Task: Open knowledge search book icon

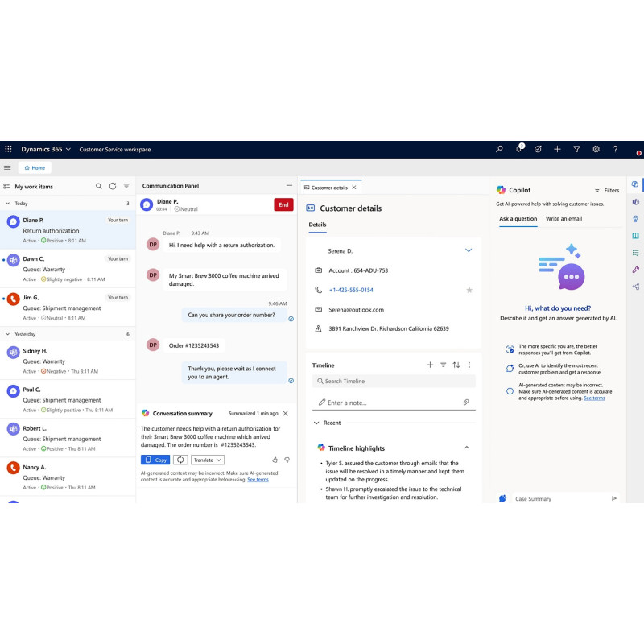Action: pos(635,236)
